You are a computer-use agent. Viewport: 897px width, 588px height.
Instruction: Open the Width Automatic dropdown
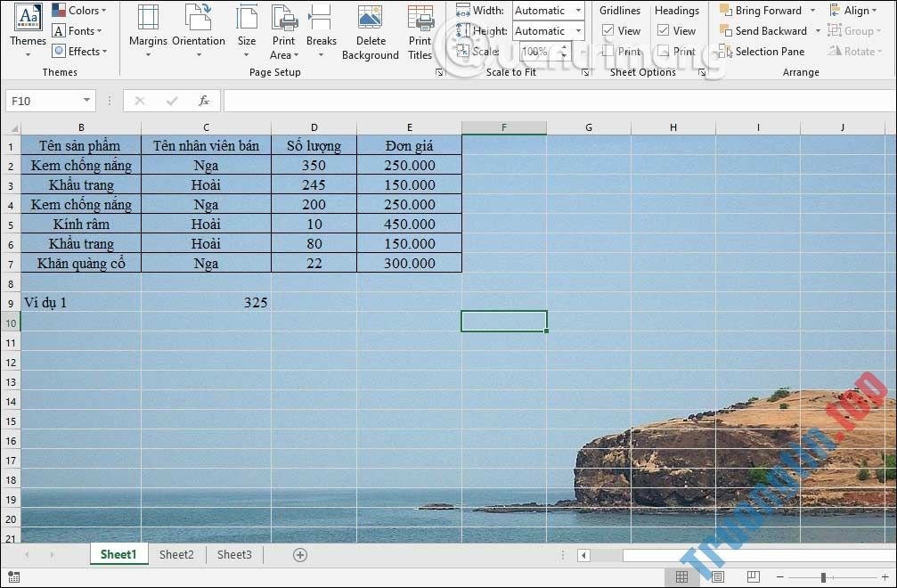580,10
